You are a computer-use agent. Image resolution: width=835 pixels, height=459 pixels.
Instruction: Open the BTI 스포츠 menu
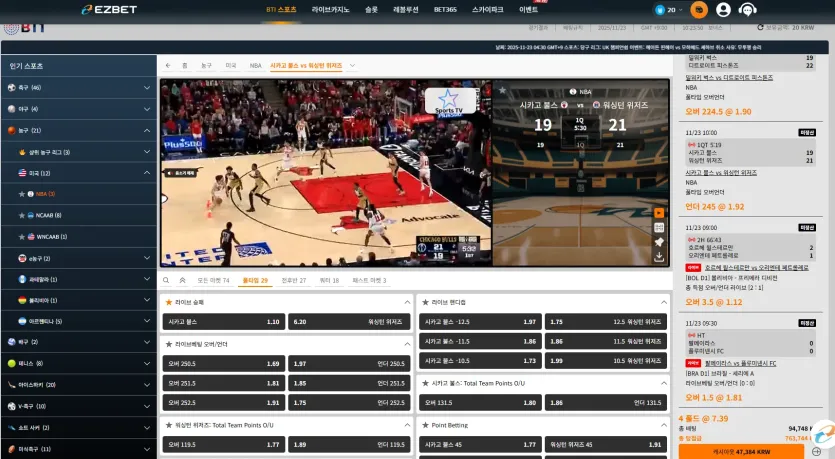point(281,10)
